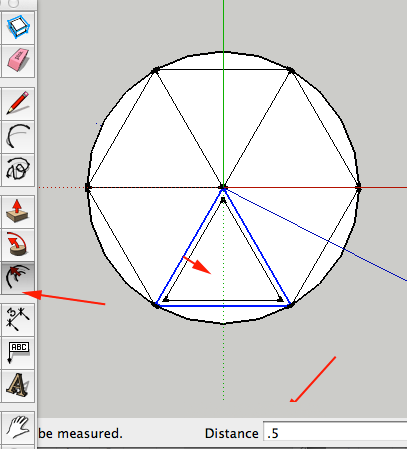Click the highlighted Offset tool

pyautogui.click(x=18, y=277)
